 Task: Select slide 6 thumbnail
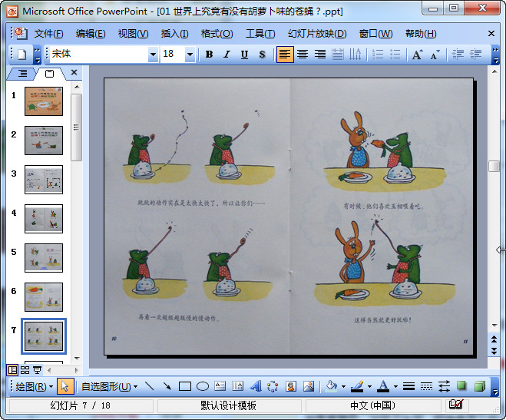[44, 297]
